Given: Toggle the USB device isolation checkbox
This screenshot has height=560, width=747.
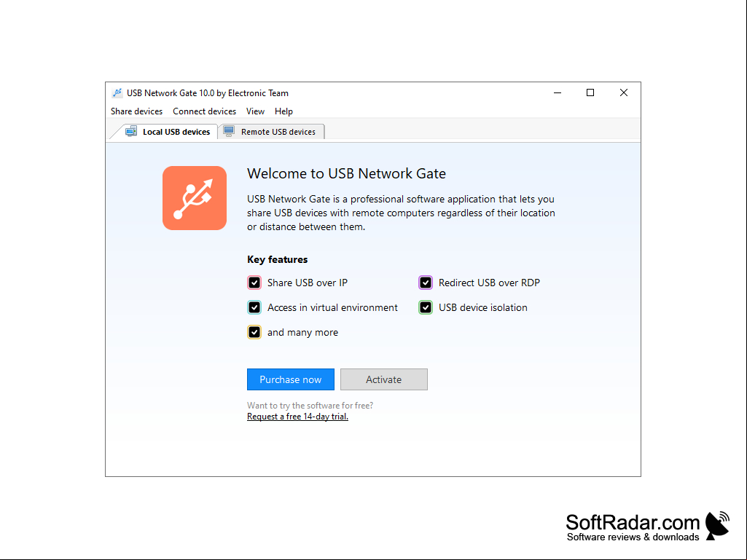Looking at the screenshot, I should [426, 307].
